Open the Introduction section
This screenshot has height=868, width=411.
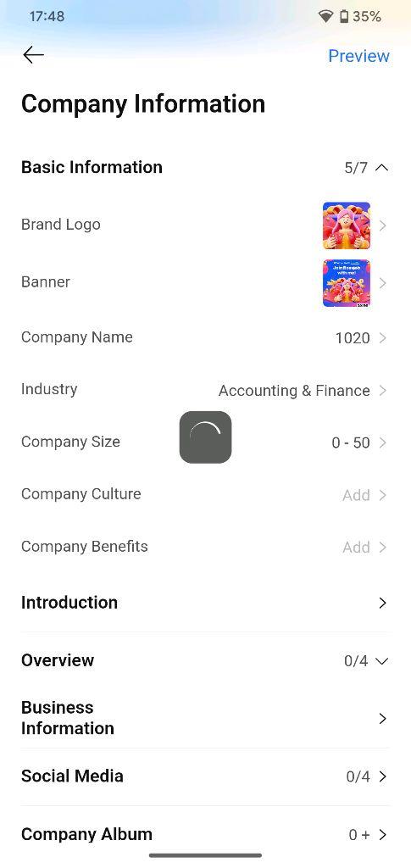point(205,603)
